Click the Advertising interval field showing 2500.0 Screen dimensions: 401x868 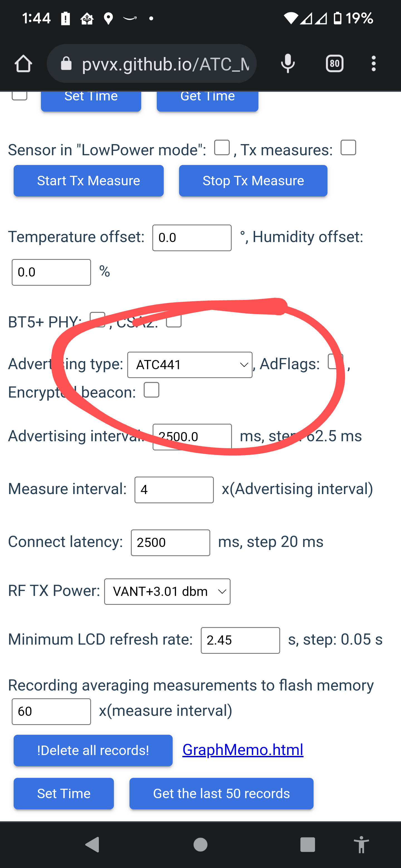coord(192,437)
